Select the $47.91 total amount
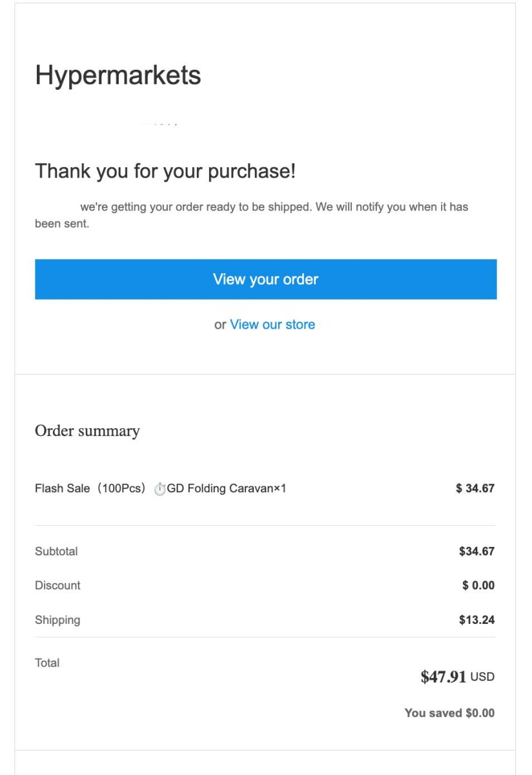Viewport: 532px width, 775px height. click(x=444, y=677)
